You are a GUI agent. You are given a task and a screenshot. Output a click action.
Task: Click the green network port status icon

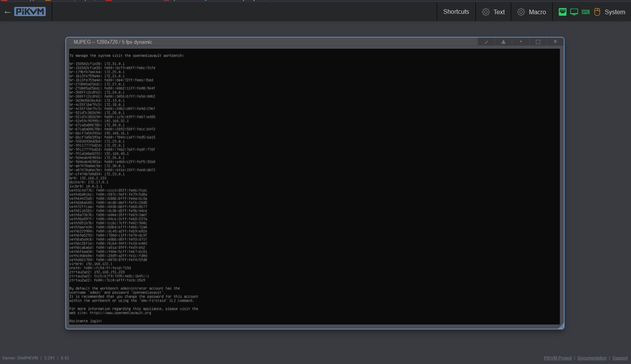point(562,12)
